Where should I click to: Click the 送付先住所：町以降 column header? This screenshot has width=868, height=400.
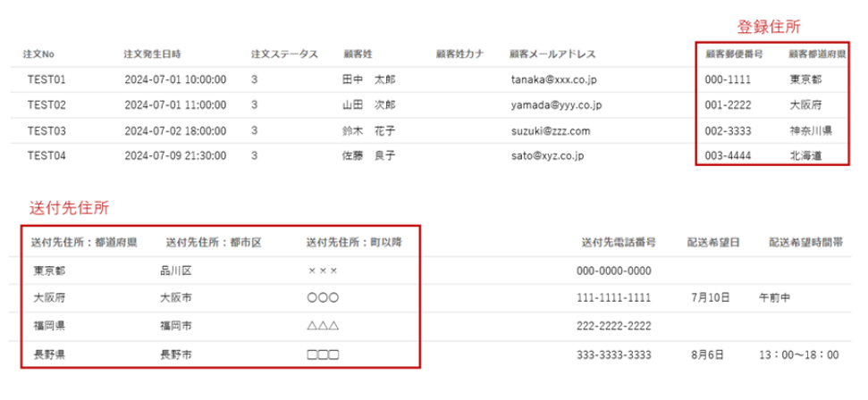tap(354, 242)
